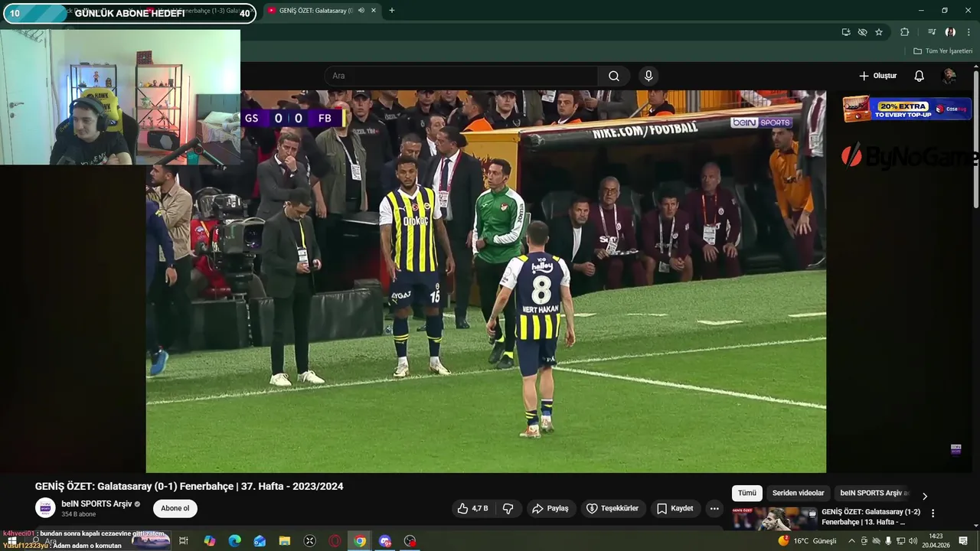Click the Paylaş share button
Screen dimensions: 980x551
550,508
